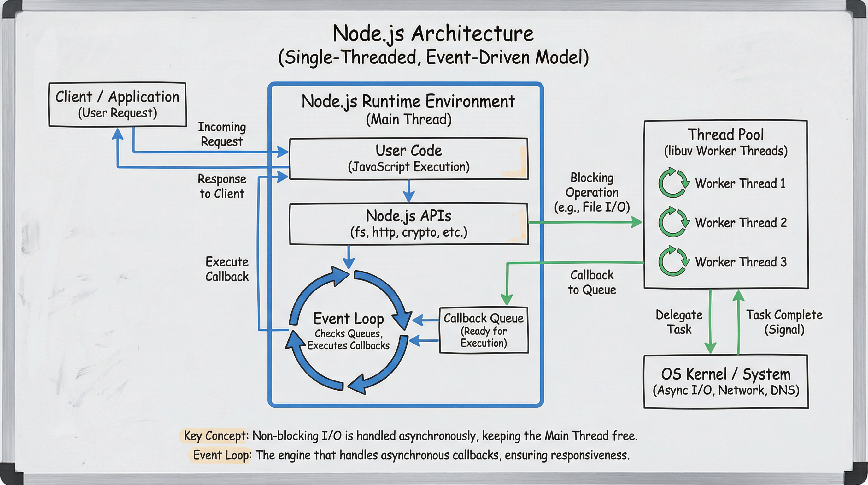Select the Node.js APIs box

409,224
